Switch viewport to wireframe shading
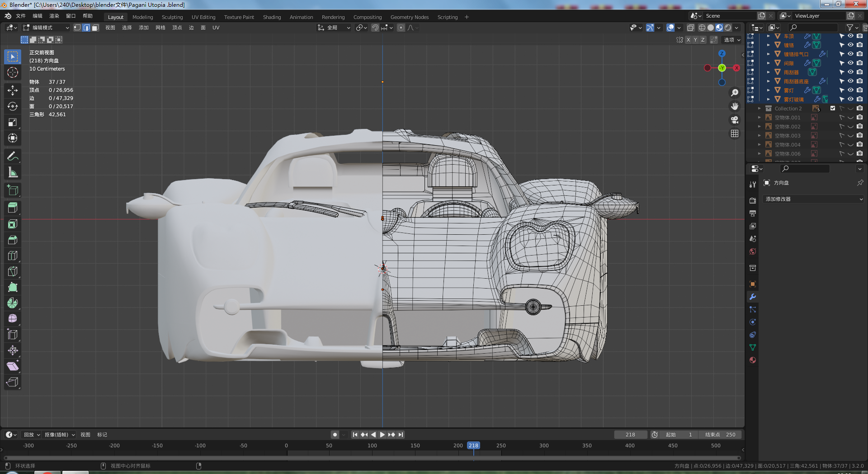Viewport: 868px width, 474px height. (702, 28)
